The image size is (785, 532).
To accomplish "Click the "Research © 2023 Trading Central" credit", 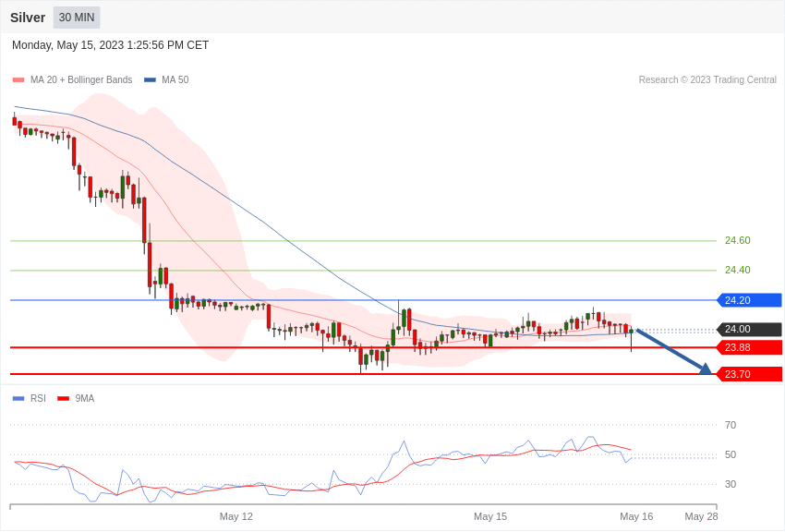I will pos(707,80).
